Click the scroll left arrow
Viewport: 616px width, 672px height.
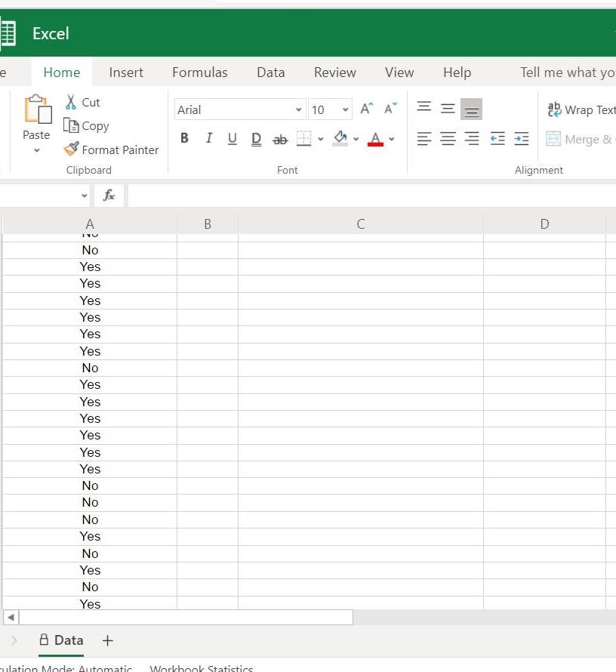pos(11,617)
